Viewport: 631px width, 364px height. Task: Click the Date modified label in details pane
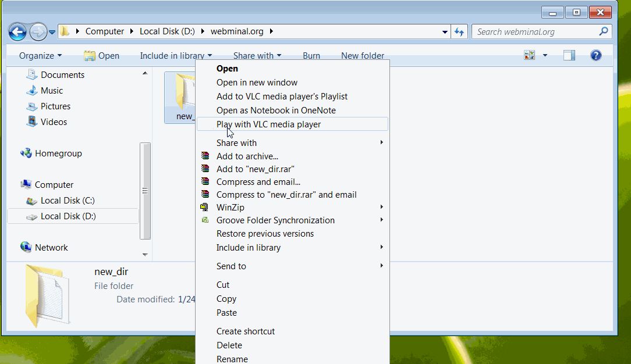[x=146, y=299]
